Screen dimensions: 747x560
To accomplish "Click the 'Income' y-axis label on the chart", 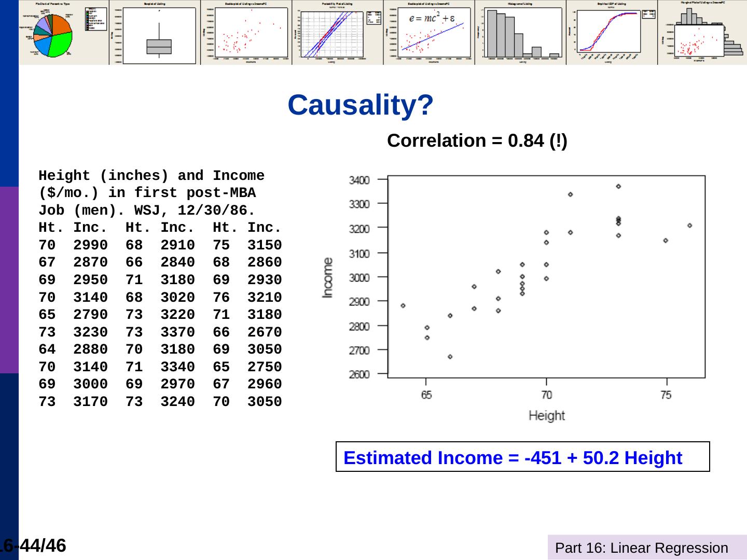I will tap(328, 278).
